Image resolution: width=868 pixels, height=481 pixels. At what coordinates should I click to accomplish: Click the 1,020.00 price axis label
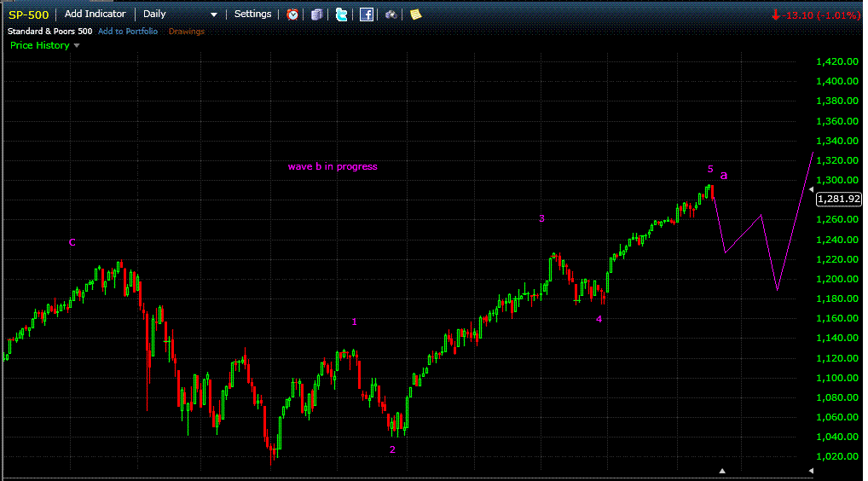837,456
